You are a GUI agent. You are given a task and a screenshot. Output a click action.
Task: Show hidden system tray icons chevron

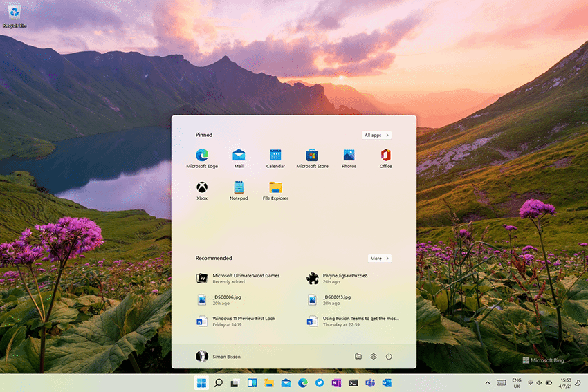click(x=487, y=382)
